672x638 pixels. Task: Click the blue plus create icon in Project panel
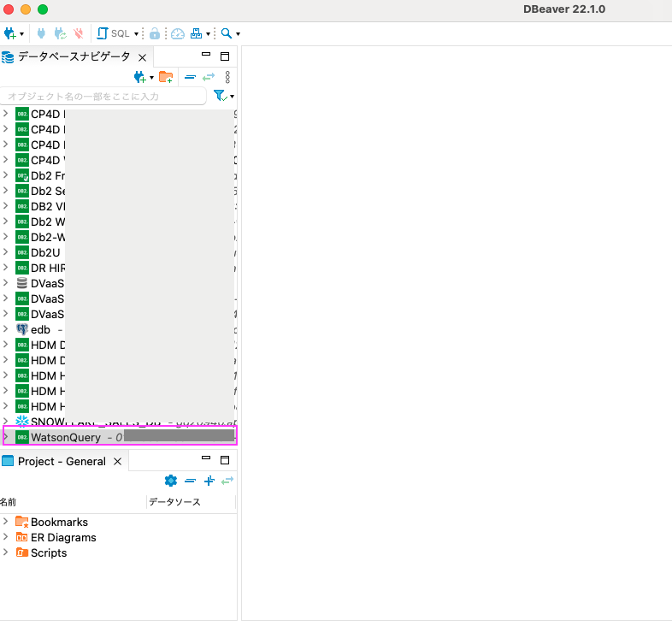coord(209,481)
